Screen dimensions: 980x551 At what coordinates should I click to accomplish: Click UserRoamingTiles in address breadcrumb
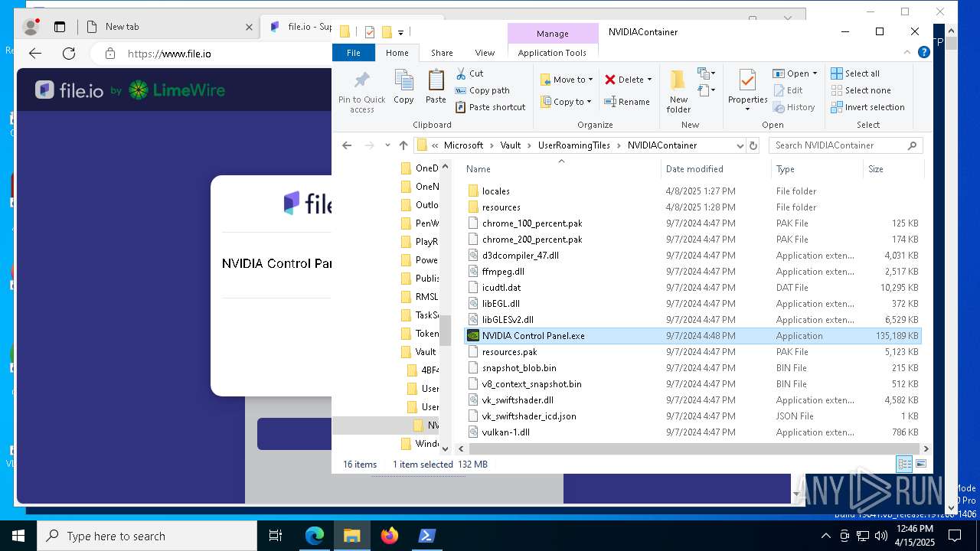575,145
